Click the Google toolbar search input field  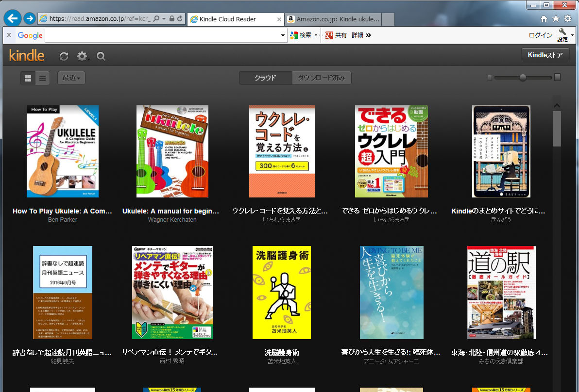[162, 35]
